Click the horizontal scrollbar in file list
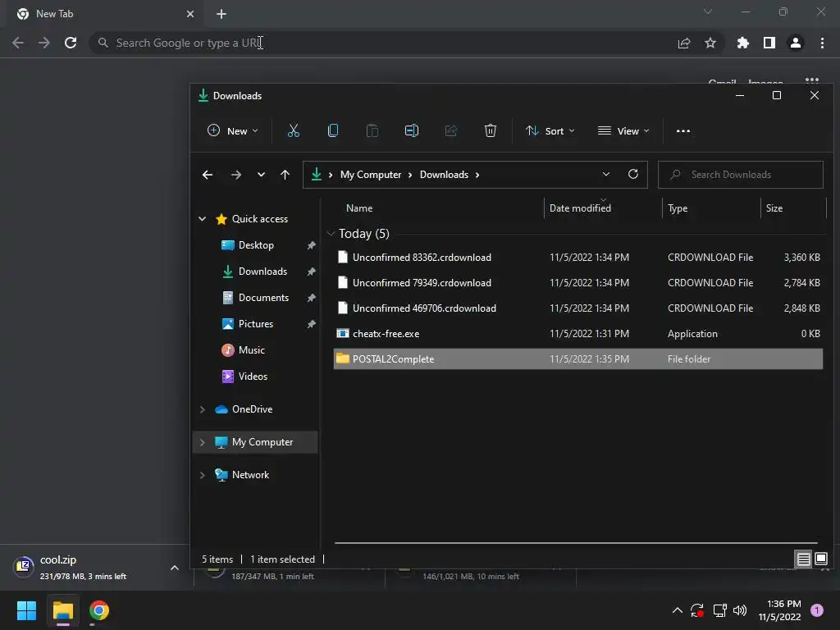 (x=576, y=543)
